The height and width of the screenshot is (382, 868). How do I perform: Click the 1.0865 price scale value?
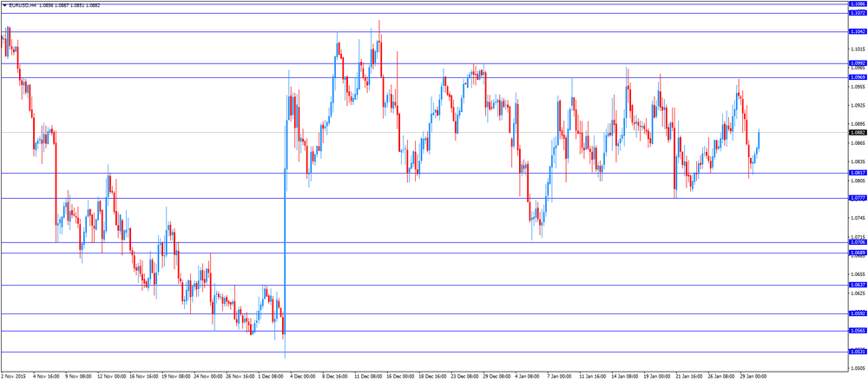pos(858,143)
